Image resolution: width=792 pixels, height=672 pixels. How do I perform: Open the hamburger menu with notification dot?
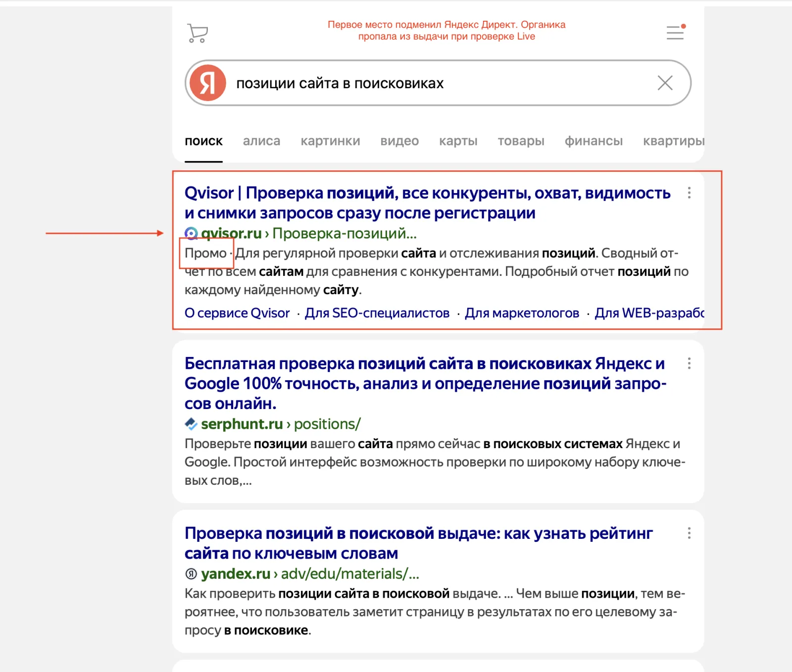pos(676,32)
